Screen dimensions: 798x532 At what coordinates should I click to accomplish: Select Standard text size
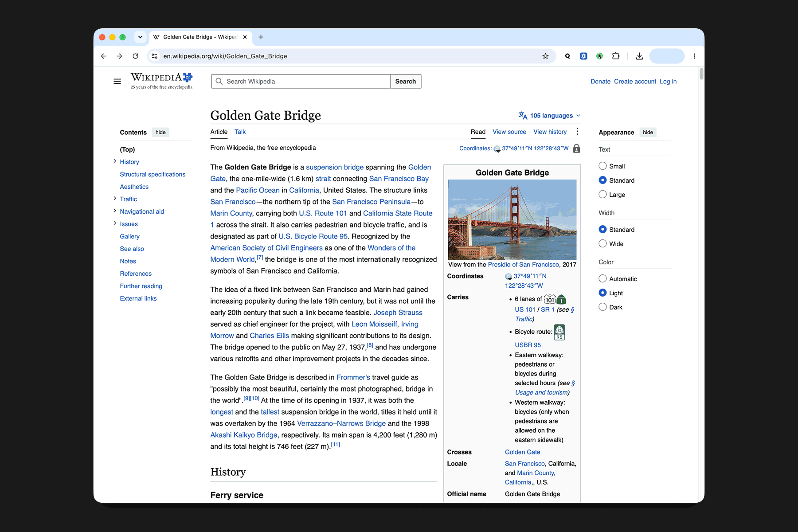click(x=602, y=180)
